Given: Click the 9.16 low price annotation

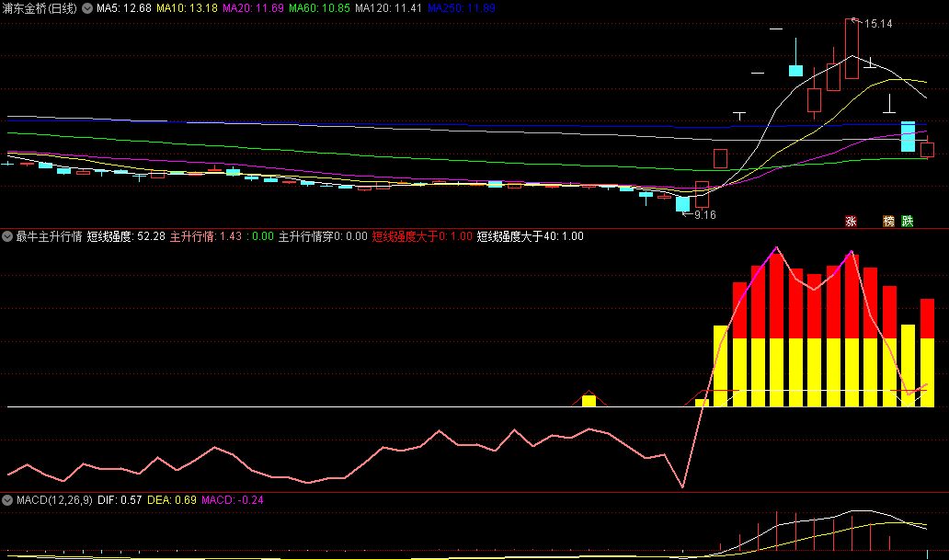Looking at the screenshot, I should coord(705,215).
